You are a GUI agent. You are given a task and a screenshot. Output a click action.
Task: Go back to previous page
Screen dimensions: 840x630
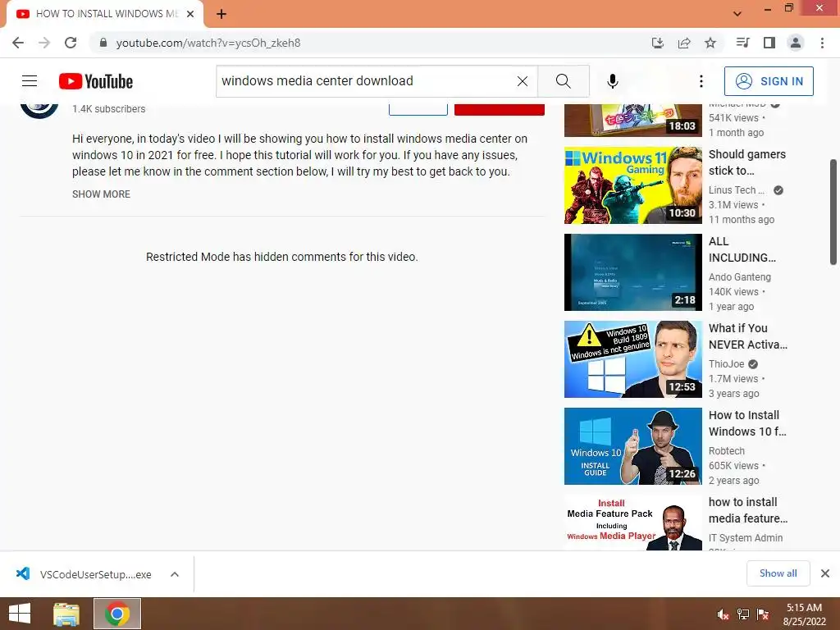pos(18,43)
